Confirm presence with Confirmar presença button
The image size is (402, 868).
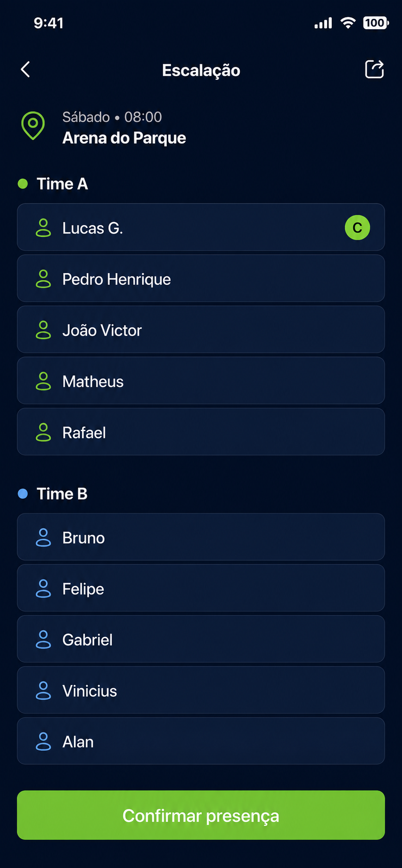[201, 815]
